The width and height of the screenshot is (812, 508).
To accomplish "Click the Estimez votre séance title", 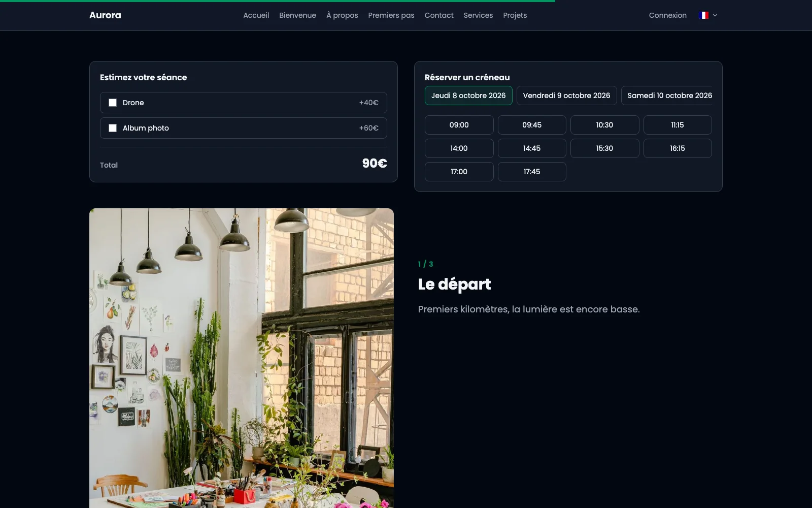I will (143, 77).
